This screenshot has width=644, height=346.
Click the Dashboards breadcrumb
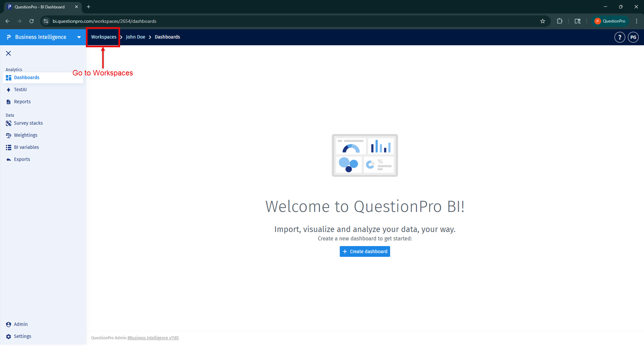[167, 37]
